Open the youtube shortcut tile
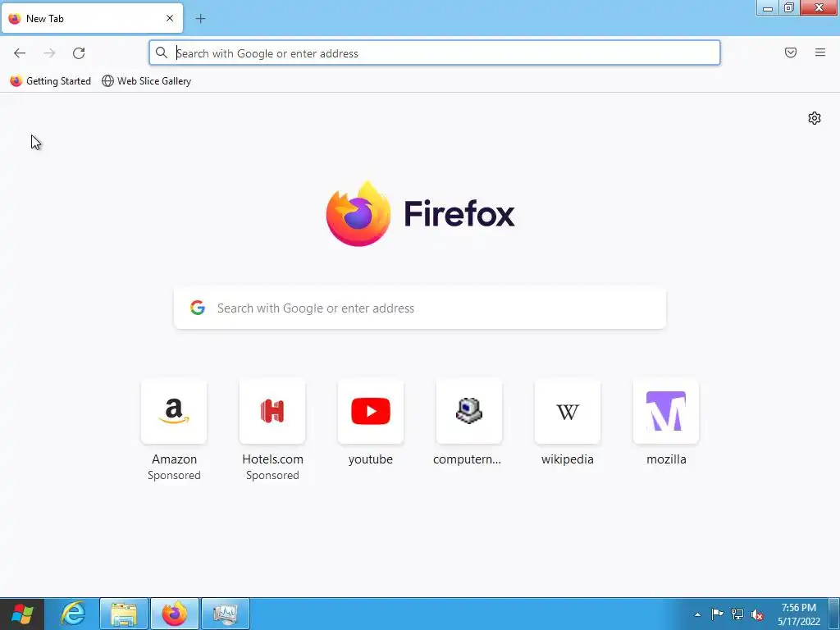 tap(371, 412)
